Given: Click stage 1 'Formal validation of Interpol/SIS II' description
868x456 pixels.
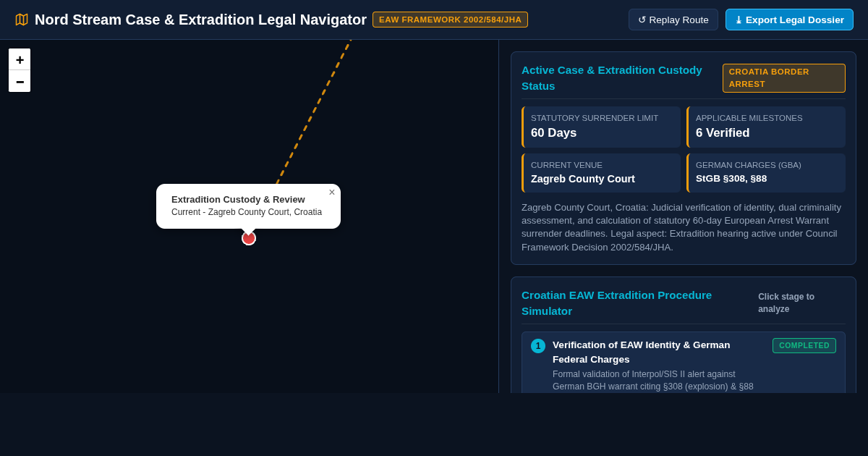Looking at the screenshot, I should pyautogui.click(x=653, y=380).
